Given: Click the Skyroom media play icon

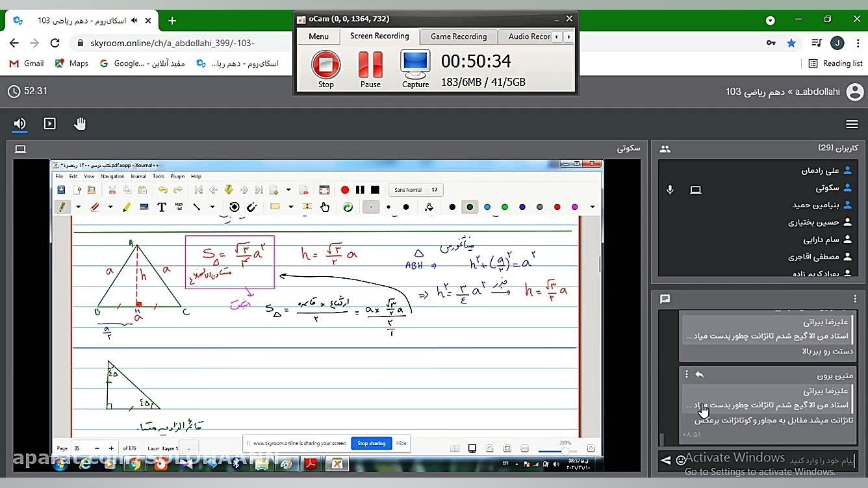Looking at the screenshot, I should pyautogui.click(x=49, y=123).
